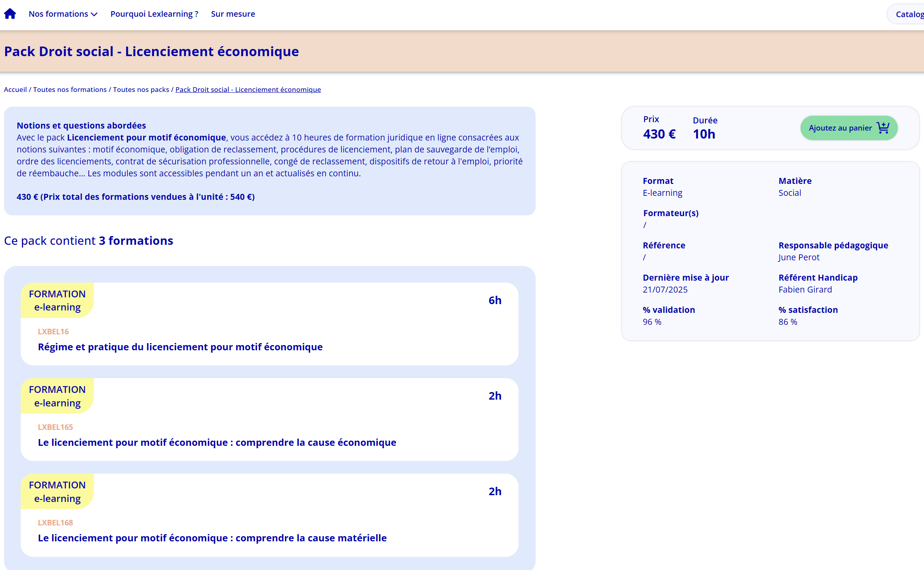Click the underlined Pack Droit social breadcrumb
This screenshot has width=924, height=570.
coord(248,90)
